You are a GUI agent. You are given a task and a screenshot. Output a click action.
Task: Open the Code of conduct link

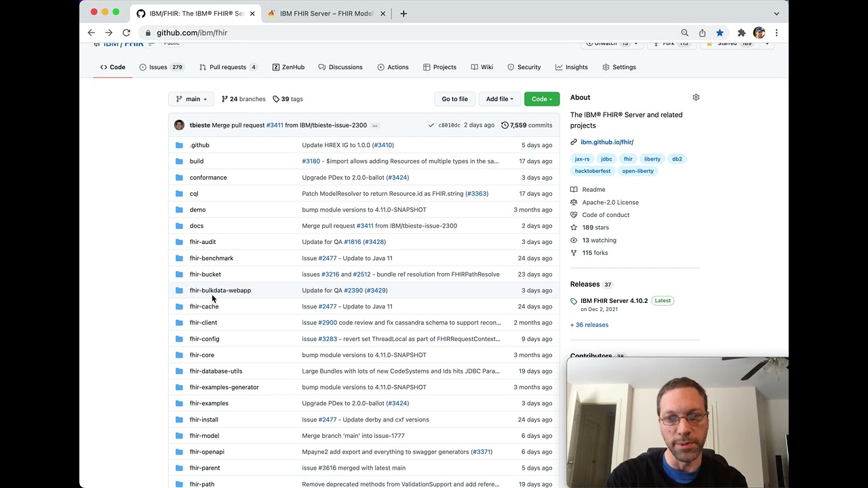pos(606,215)
